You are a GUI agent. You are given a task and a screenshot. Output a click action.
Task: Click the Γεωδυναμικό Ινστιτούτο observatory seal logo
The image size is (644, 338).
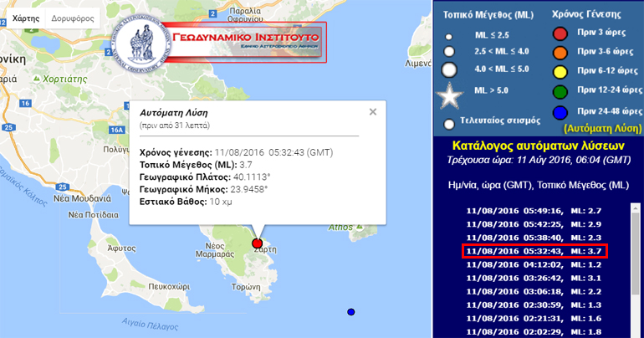(x=141, y=44)
